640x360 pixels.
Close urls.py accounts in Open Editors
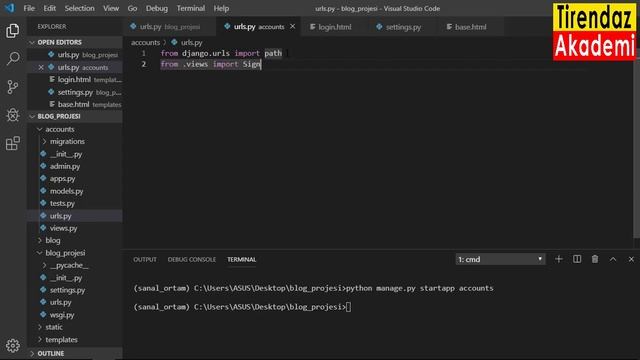tap(41, 67)
